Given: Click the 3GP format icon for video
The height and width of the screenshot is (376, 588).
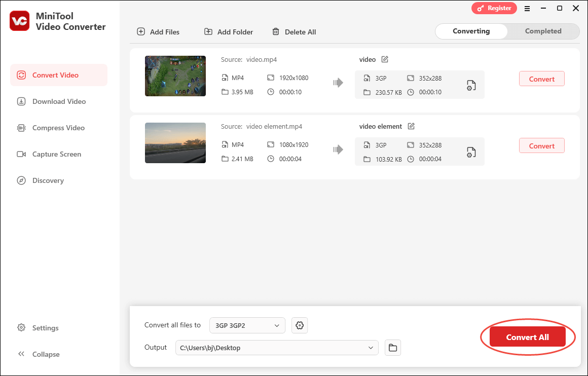Looking at the screenshot, I should (x=367, y=78).
